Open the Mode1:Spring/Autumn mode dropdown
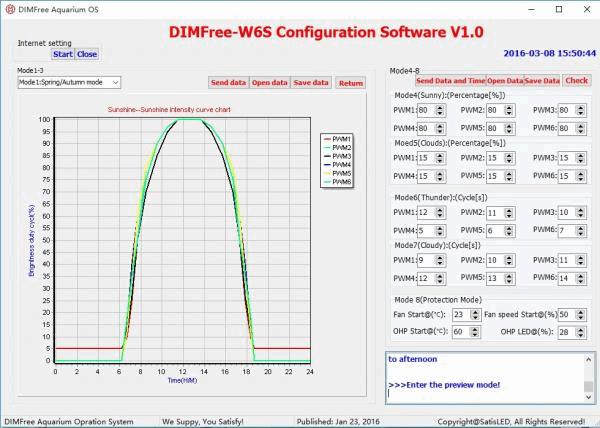The image size is (600, 428). tap(69, 82)
